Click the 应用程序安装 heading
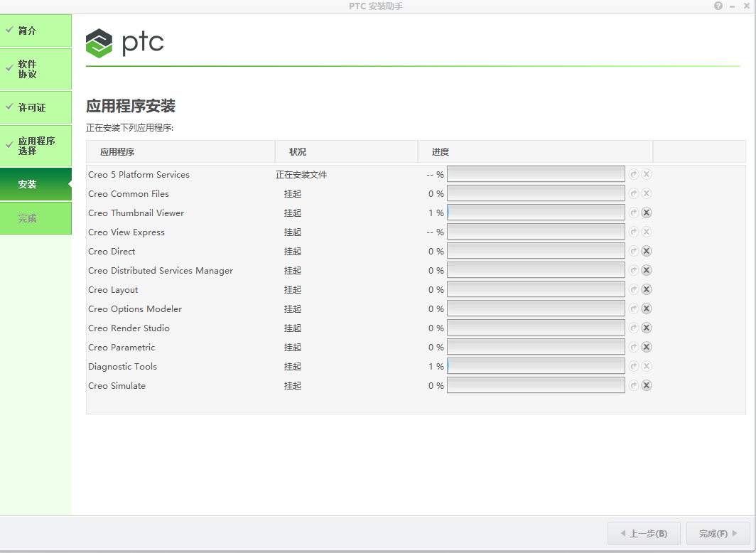Image resolution: width=756 pixels, height=553 pixels. pos(131,106)
